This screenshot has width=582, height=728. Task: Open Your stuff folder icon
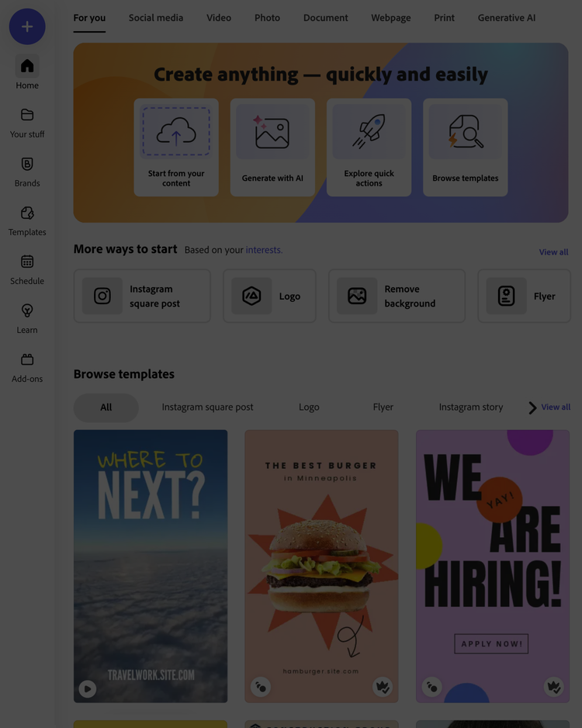point(27,115)
